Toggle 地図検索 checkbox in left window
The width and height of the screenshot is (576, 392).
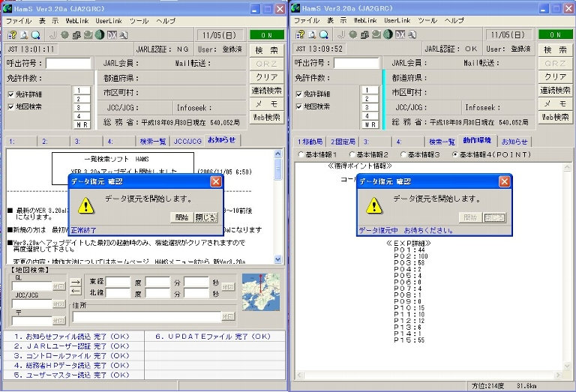[x=11, y=107]
